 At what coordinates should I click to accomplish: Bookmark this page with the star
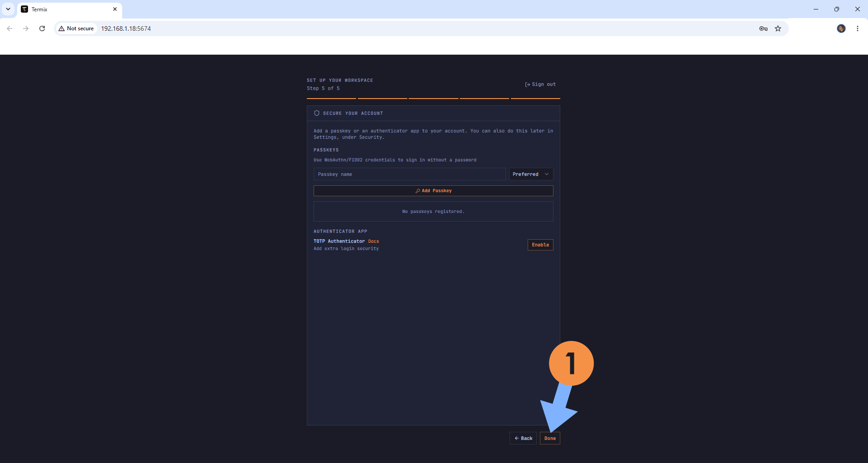778,28
